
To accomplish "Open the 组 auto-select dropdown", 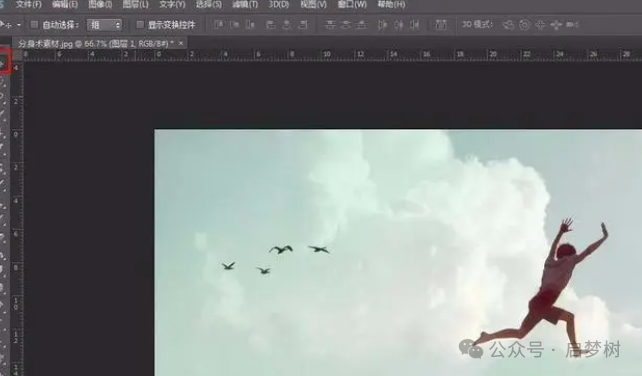I will pos(104,25).
